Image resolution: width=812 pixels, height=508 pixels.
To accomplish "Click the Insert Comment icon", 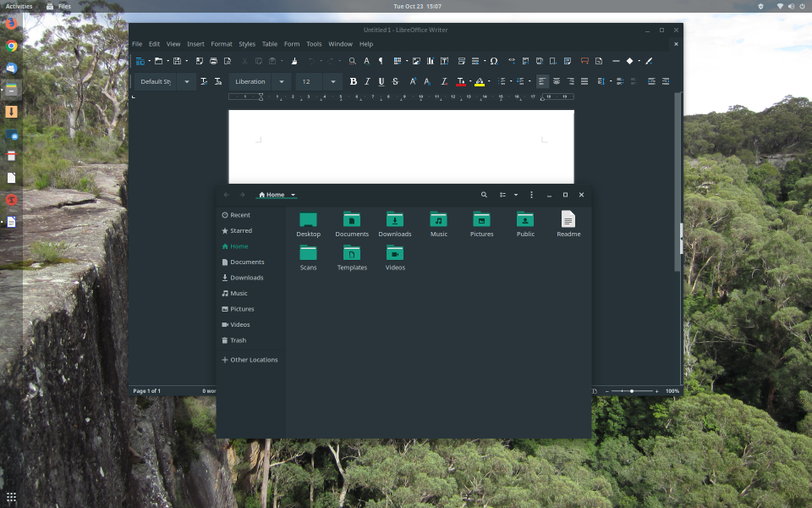I will (584, 61).
